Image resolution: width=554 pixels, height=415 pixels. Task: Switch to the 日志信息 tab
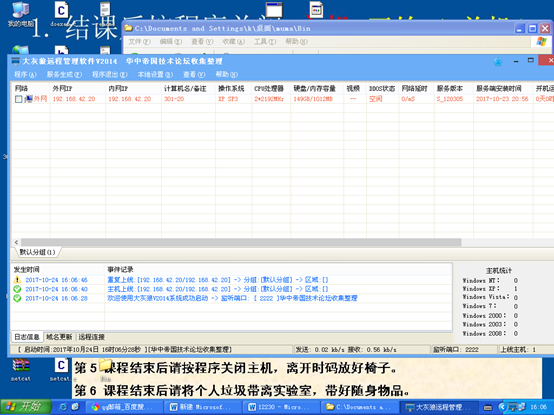(27, 337)
